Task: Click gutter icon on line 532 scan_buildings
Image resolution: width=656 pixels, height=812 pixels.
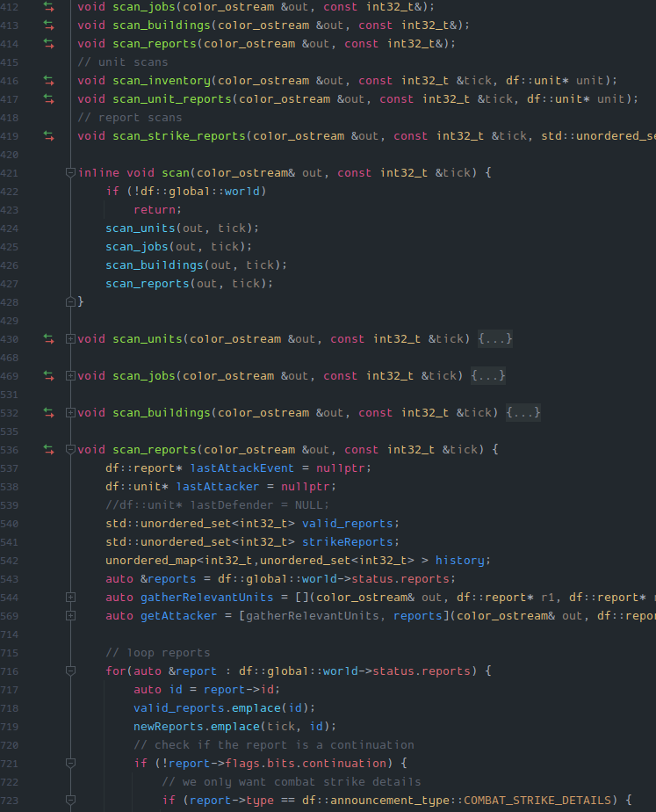Action: point(48,413)
